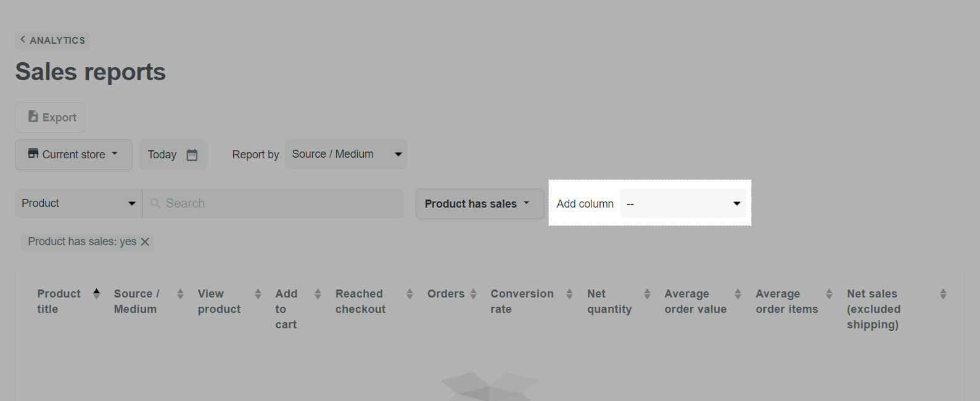Sort by Conversion rate arrows

tap(569, 294)
